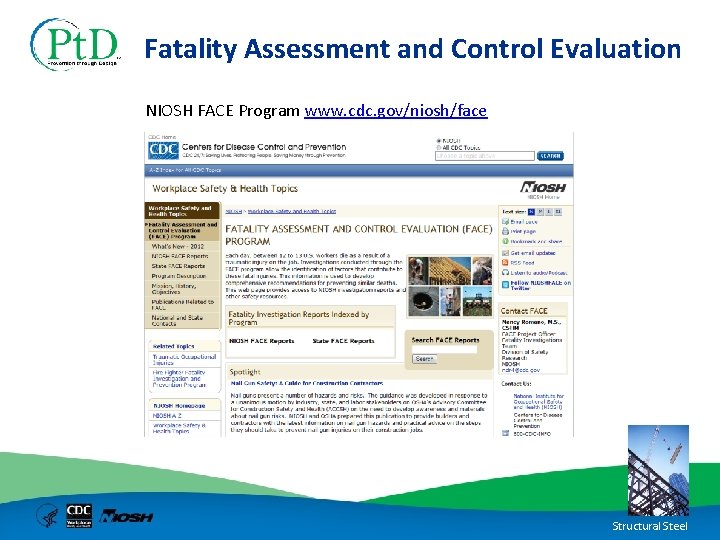Screen dimensions: 720x540
Task: Select the large text size button
Action: coord(549,212)
